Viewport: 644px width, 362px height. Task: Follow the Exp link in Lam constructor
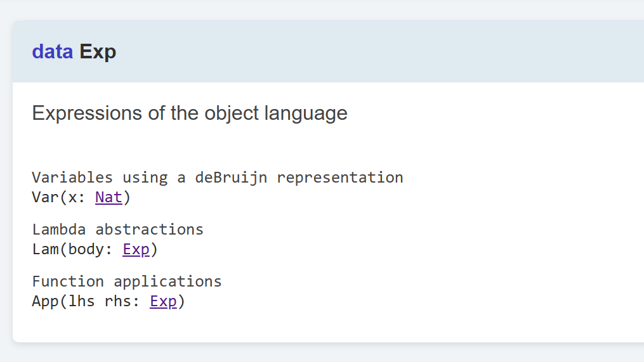pos(136,249)
